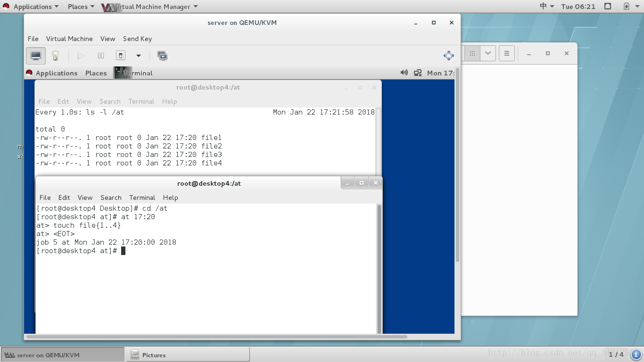Click the guest clock showing Mon
This screenshot has width=644, height=362.
pos(440,73)
